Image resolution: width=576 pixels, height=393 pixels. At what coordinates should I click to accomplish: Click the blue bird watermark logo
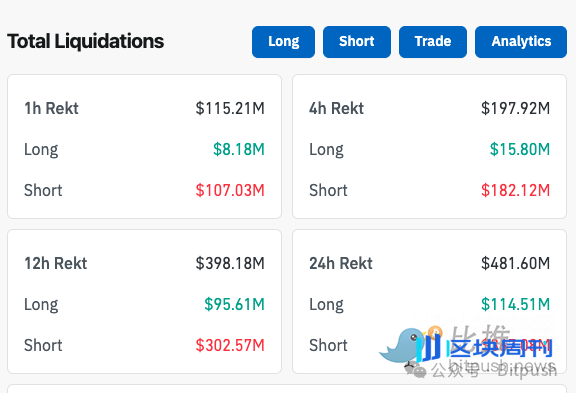coord(402,346)
